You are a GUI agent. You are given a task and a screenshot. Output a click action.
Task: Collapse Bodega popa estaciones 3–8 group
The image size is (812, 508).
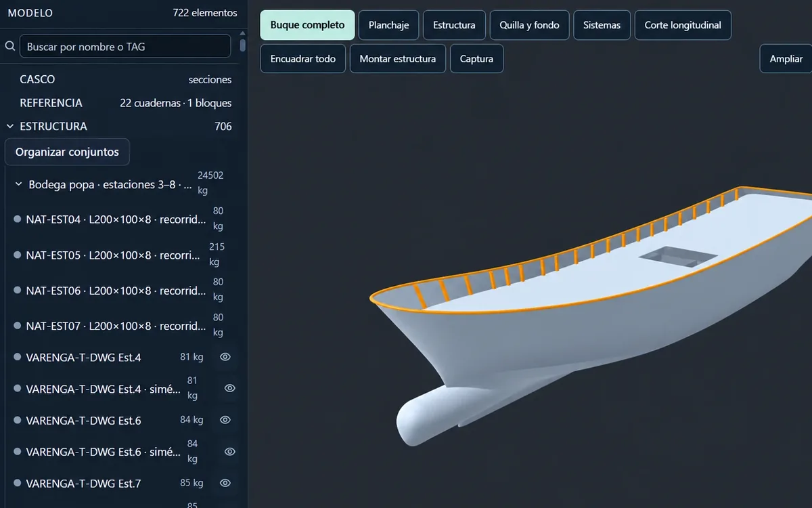point(18,184)
